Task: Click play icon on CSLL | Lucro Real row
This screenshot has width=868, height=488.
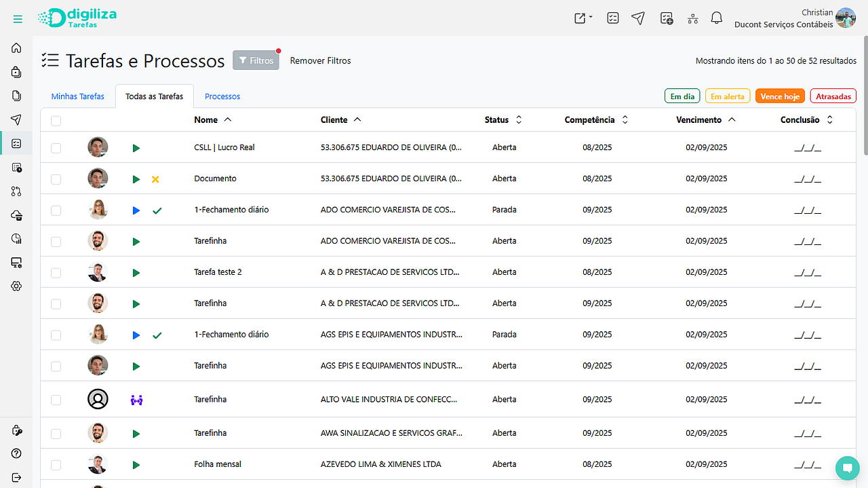Action: click(136, 148)
